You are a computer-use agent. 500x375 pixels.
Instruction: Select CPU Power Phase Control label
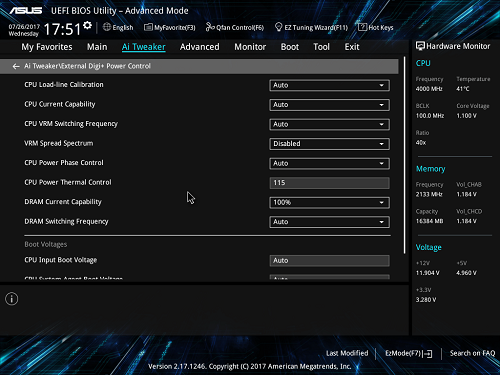[64, 163]
